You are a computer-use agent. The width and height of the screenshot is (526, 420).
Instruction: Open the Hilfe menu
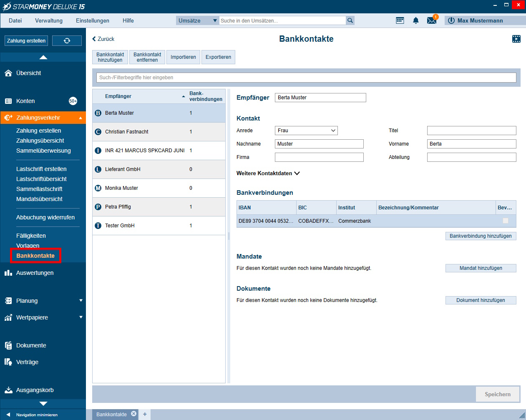(128, 20)
